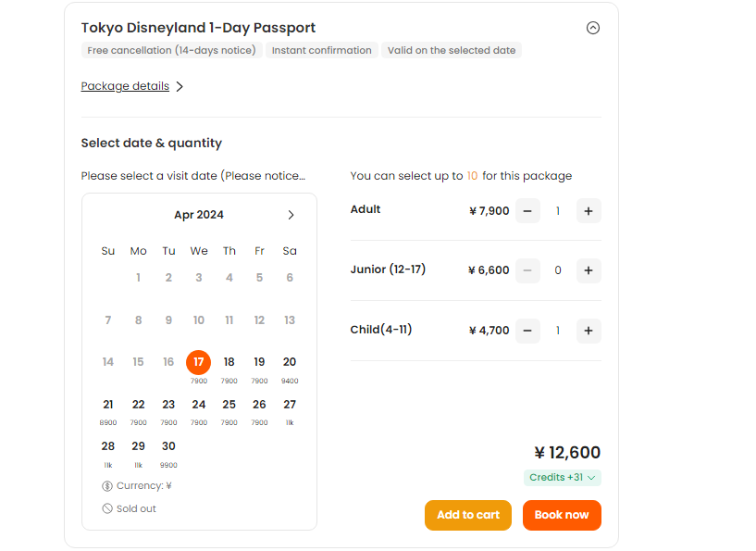This screenshot has height=551, width=756.
Task: Increase Adult ticket quantity
Action: [589, 211]
